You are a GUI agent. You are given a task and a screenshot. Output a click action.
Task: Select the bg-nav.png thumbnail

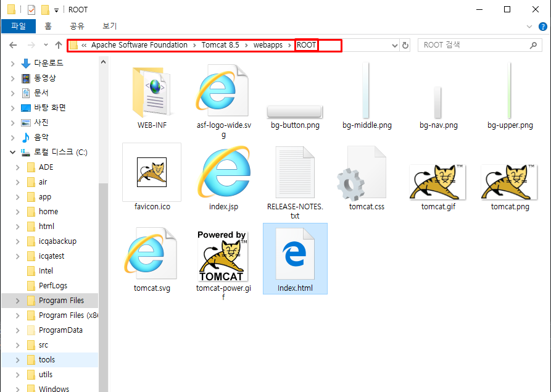click(437, 102)
